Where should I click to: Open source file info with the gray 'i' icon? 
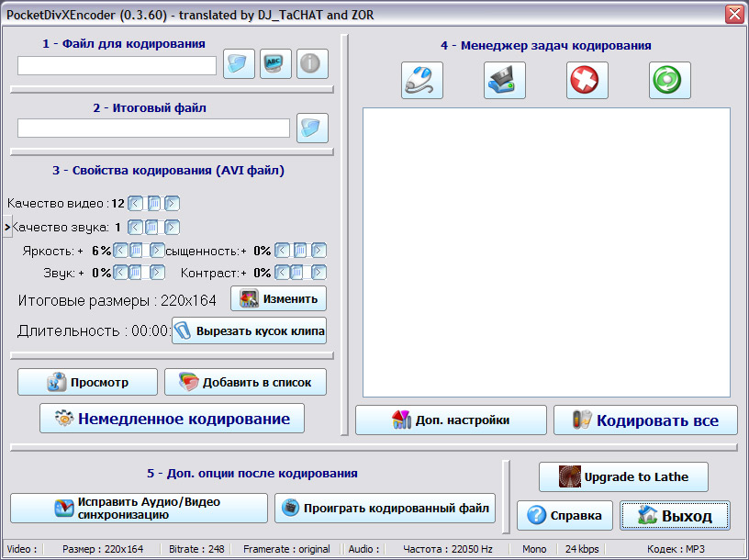click(312, 63)
